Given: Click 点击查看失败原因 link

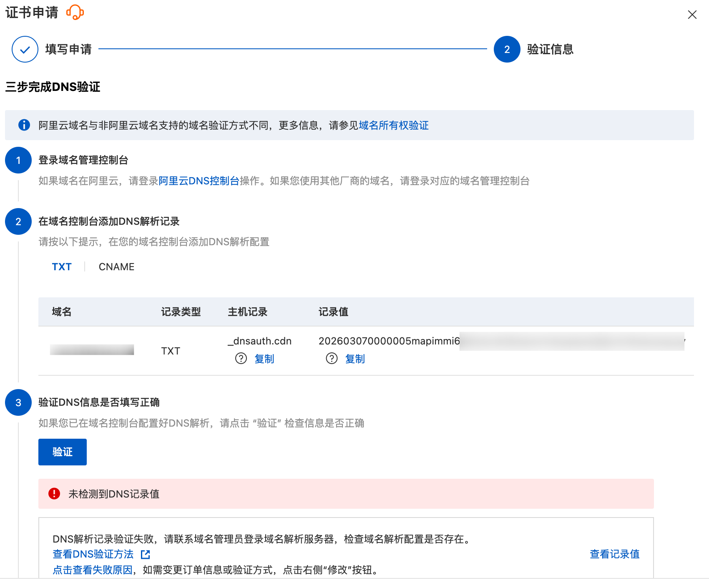Looking at the screenshot, I should (93, 570).
